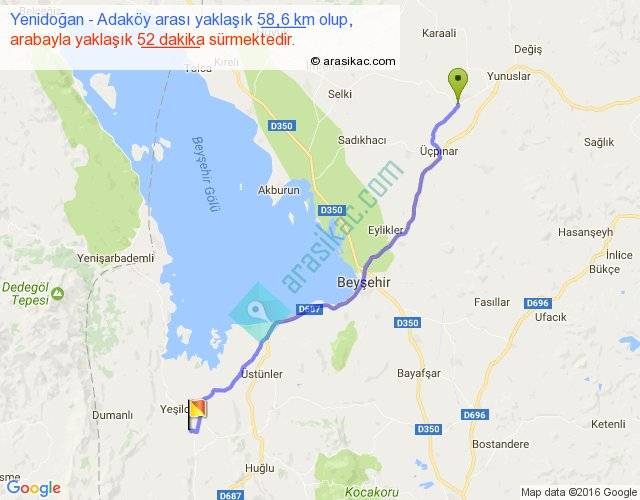Click the D350 shield south of Beyşehir

click(x=408, y=323)
